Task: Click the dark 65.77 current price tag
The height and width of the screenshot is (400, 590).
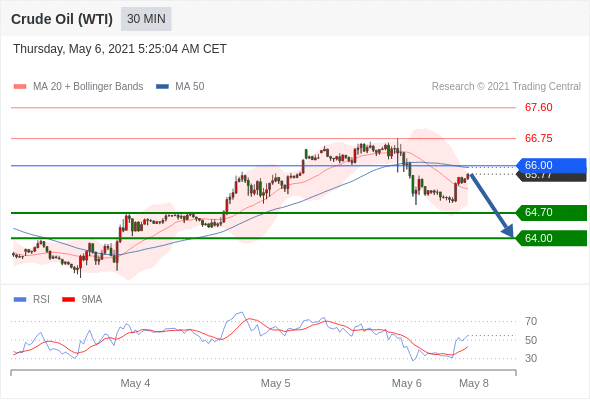Action: [552, 177]
